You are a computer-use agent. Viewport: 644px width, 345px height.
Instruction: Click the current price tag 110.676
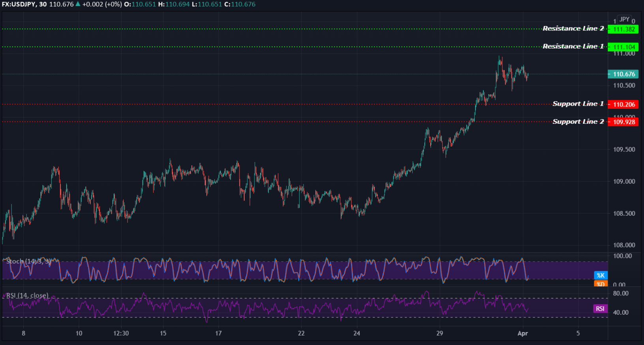623,74
